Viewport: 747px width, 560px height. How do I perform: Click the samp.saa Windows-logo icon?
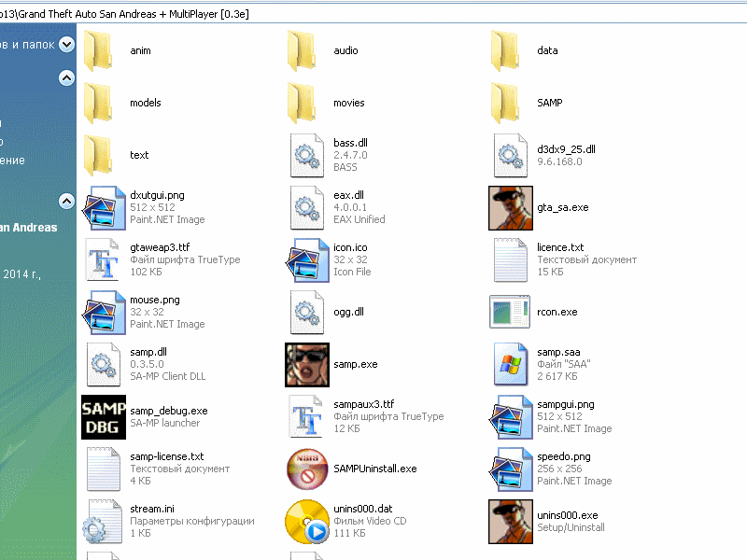pyautogui.click(x=511, y=365)
